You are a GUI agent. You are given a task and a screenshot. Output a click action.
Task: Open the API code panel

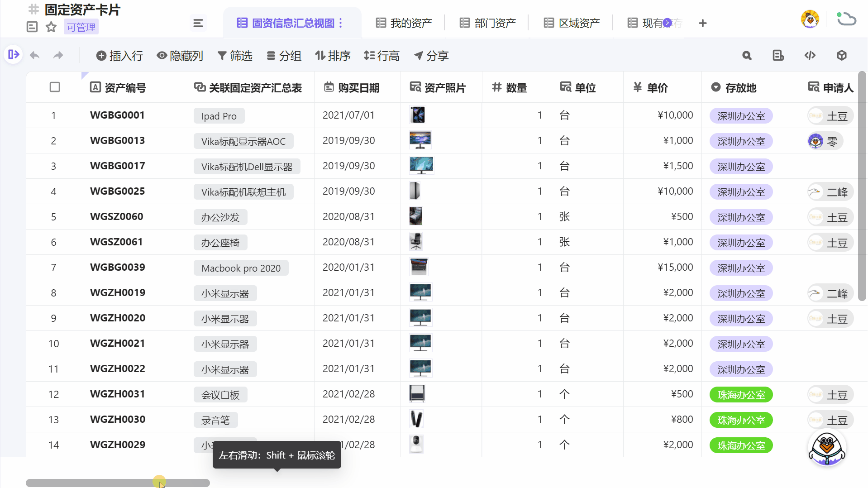tap(810, 55)
